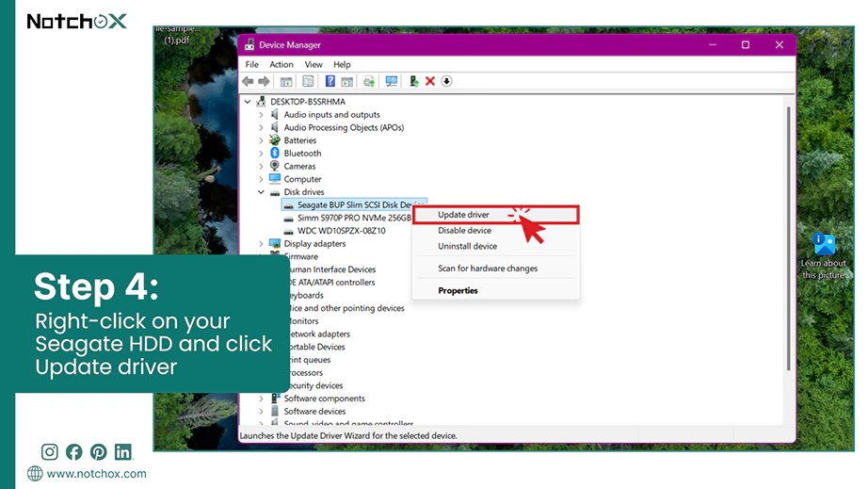Toggle the Show/Hide Action Pane toolbar icon
Image resolution: width=868 pixels, height=489 pixels.
[347, 81]
